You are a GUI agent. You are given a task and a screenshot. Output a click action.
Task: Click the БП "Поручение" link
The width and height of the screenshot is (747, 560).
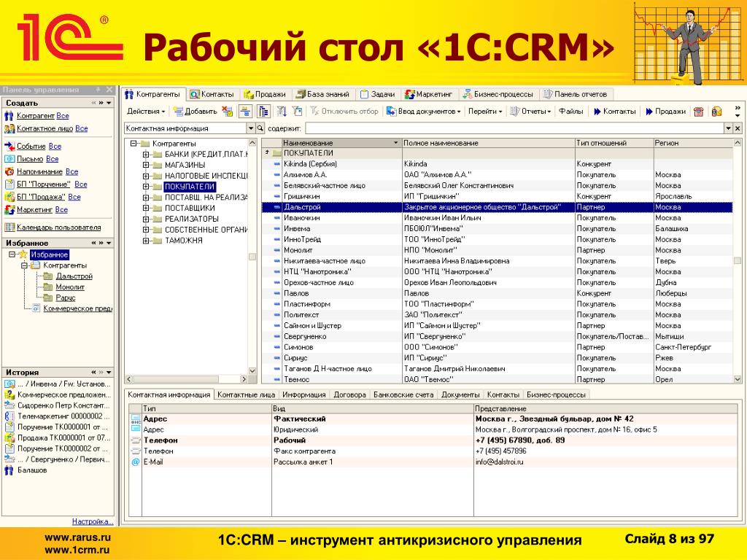point(43,184)
